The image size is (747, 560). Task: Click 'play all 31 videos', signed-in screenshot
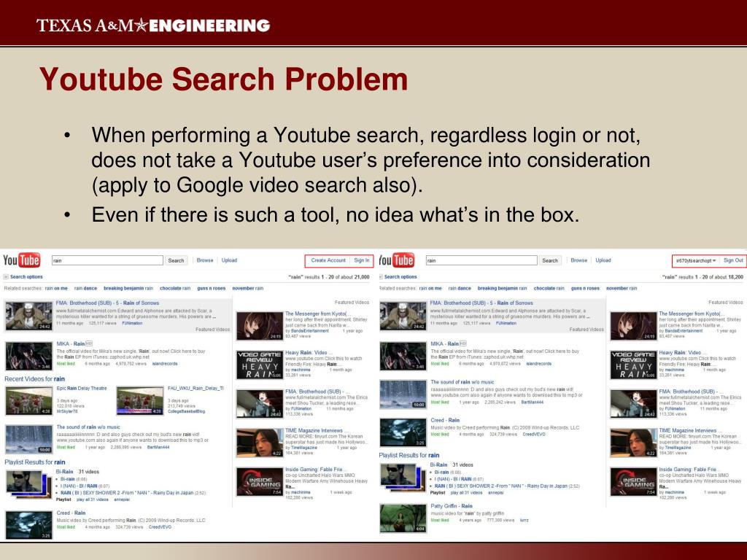[465, 493]
